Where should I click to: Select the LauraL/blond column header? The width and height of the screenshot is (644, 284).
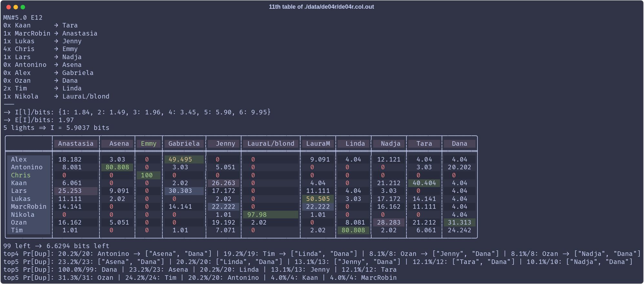pos(271,143)
